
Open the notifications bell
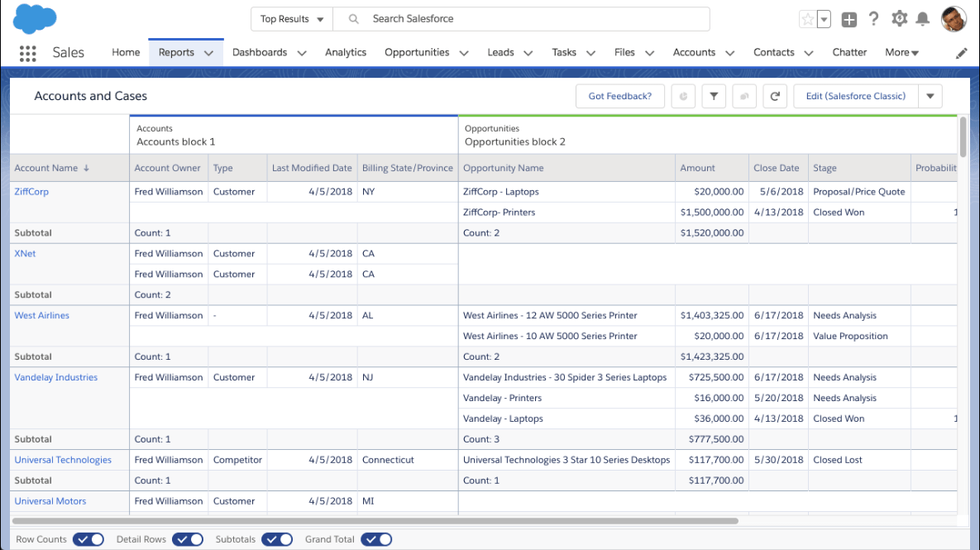click(x=923, y=19)
